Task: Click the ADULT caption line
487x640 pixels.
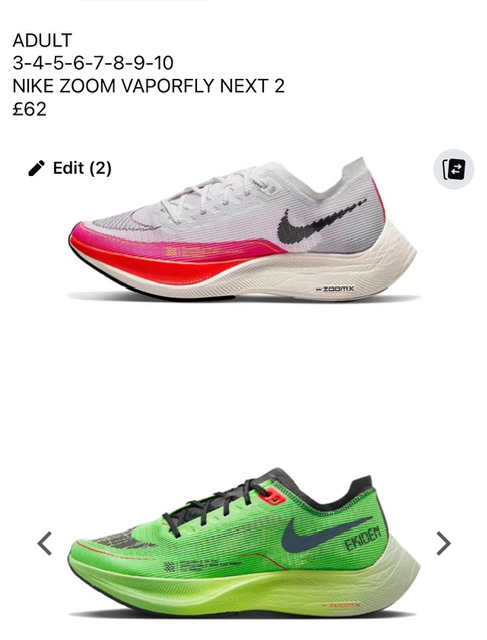Action: click(42, 40)
